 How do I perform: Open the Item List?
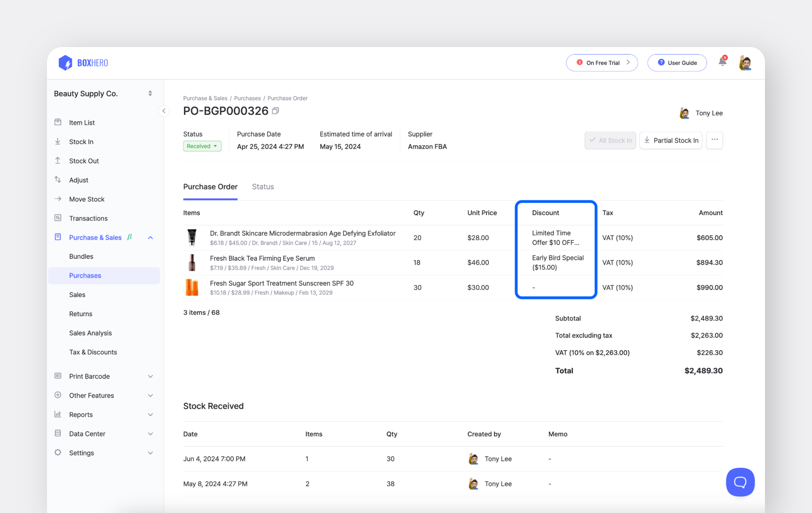tap(81, 122)
